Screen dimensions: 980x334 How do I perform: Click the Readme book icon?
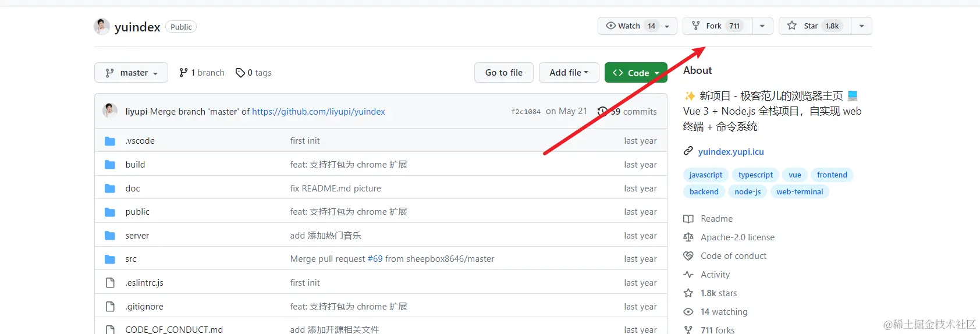pyautogui.click(x=688, y=219)
